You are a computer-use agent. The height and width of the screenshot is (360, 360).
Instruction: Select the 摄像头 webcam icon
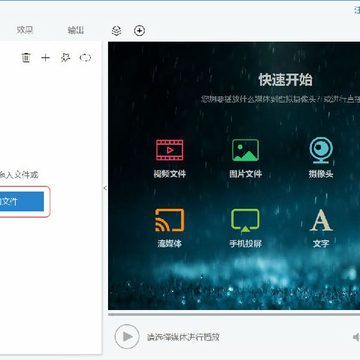[x=321, y=150]
